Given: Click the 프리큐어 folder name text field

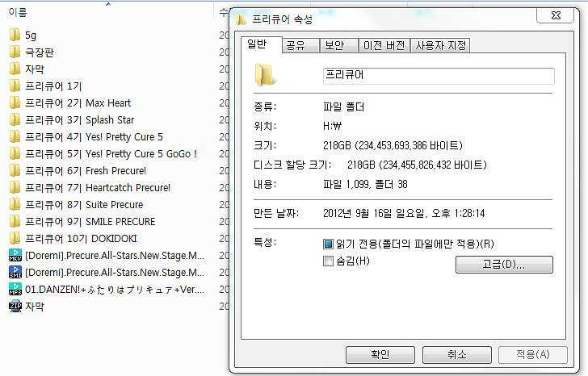Looking at the screenshot, I should tap(439, 76).
